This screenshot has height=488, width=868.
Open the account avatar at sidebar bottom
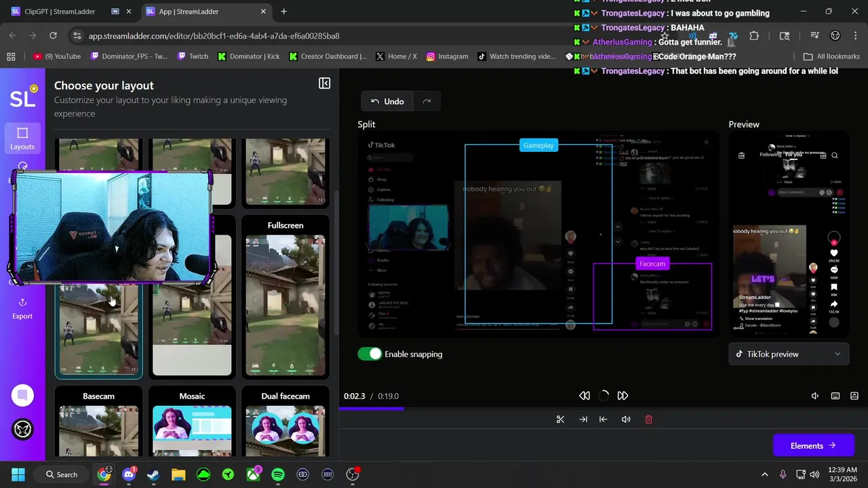pyautogui.click(x=22, y=429)
